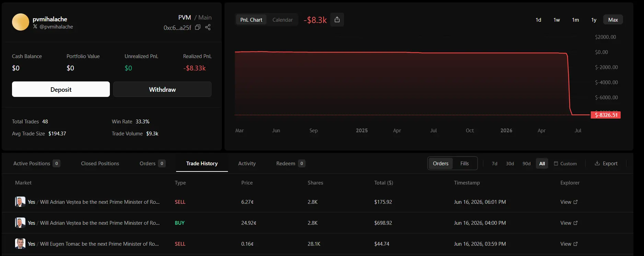644x256 pixels.
Task: Click the $-8326.51 price marker on chart
Action: tap(606, 115)
